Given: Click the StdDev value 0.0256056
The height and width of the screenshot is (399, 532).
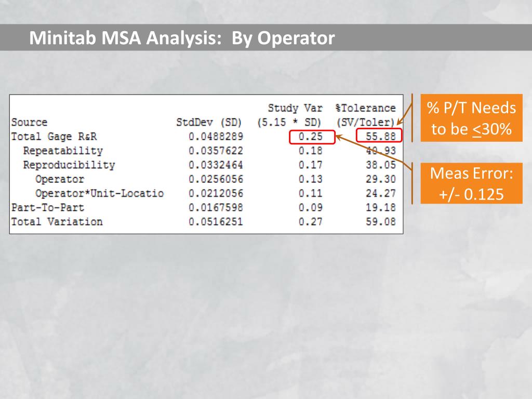Looking at the screenshot, I should pos(216,179).
